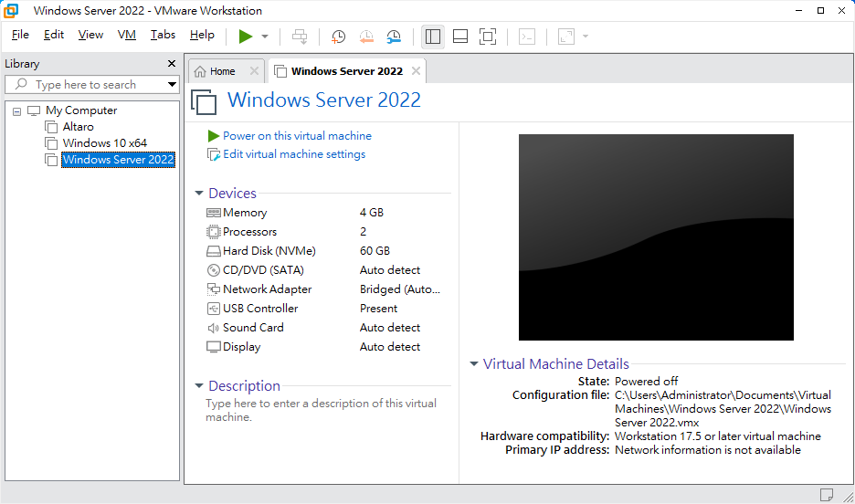The image size is (855, 504).
Task: Open the stretch guest dropdown arrow
Action: (586, 37)
